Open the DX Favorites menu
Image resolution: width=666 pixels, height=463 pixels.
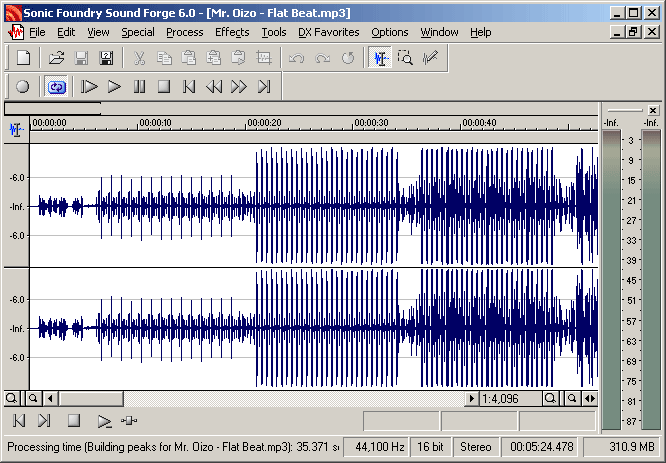(x=328, y=32)
